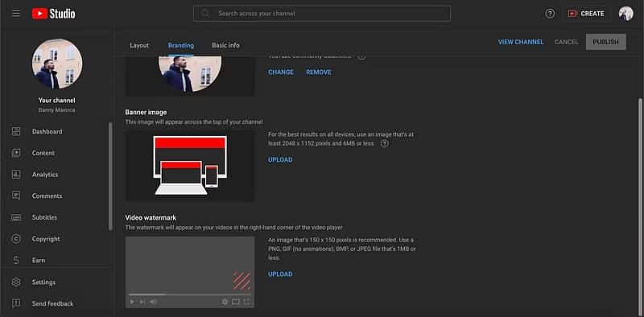The height and width of the screenshot is (317, 644).
Task: Click the Comments sidebar icon
Action: tap(16, 196)
